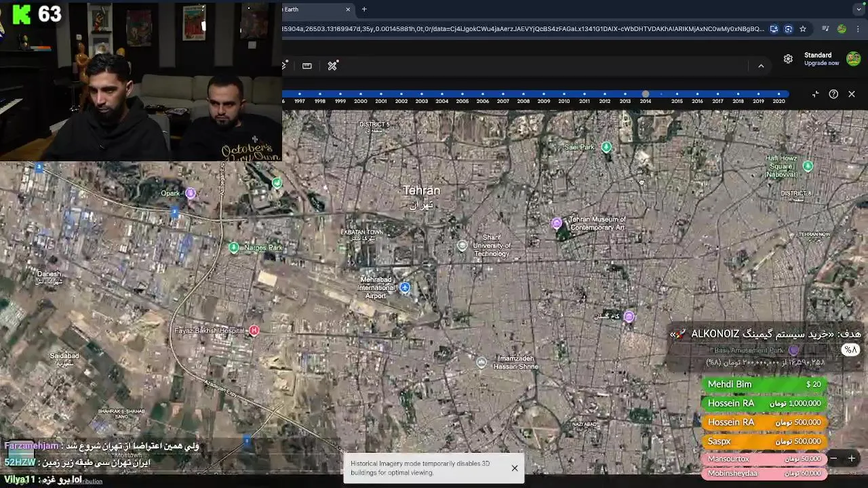Minimize the historical imagery timeline

click(x=815, y=94)
